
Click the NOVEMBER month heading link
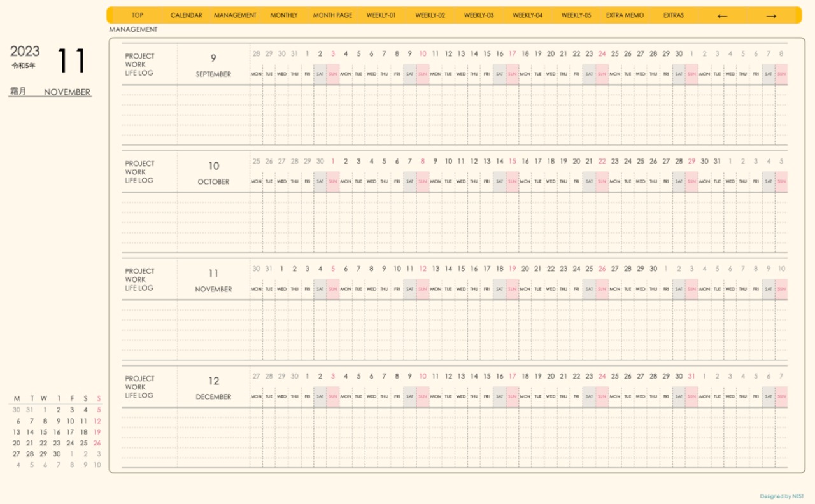(67, 92)
